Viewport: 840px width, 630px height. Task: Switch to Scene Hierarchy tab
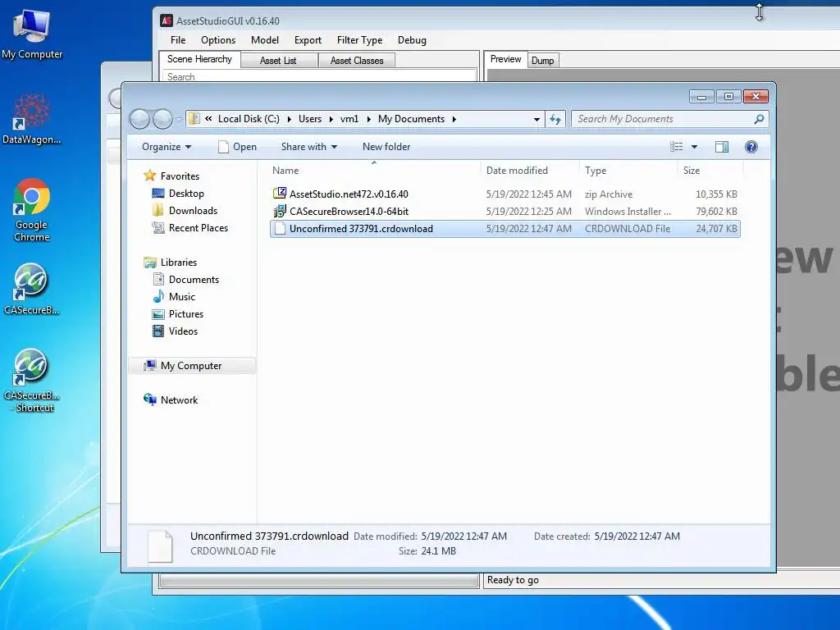tap(199, 59)
